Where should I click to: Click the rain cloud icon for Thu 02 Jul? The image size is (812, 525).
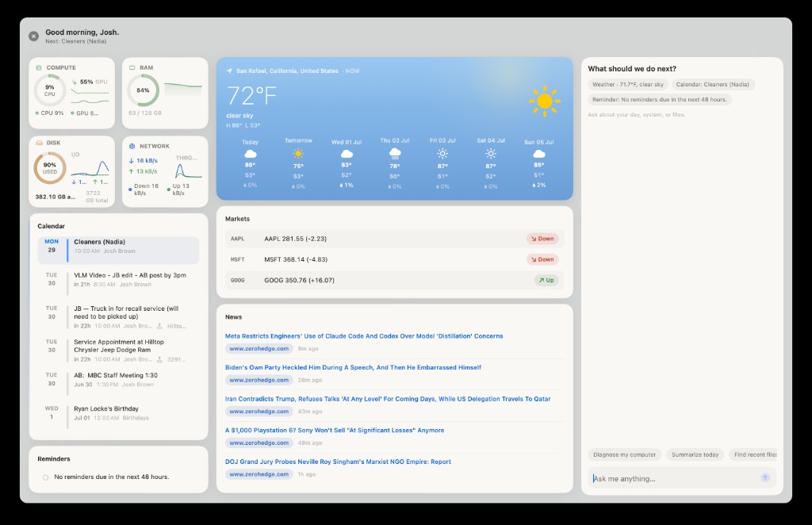(395, 153)
